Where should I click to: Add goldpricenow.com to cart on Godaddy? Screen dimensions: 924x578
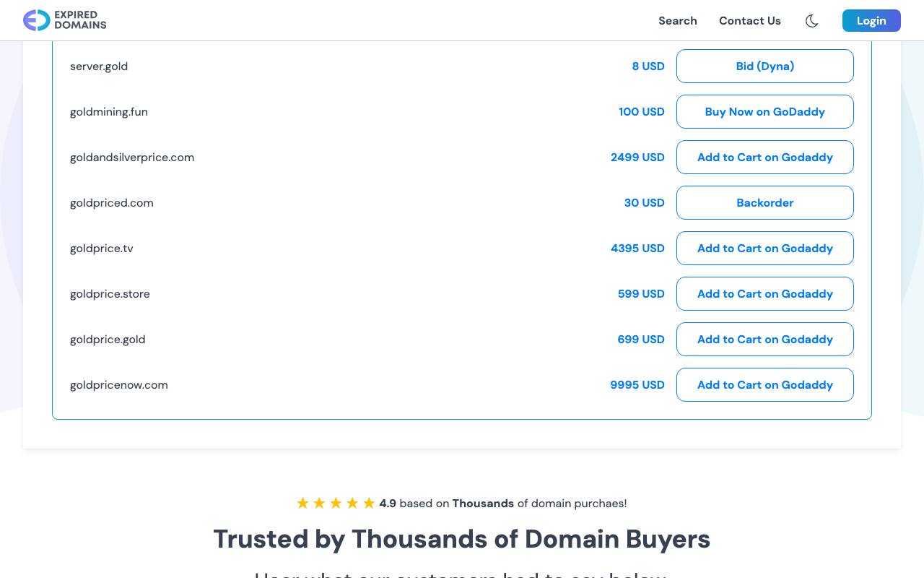[765, 384]
